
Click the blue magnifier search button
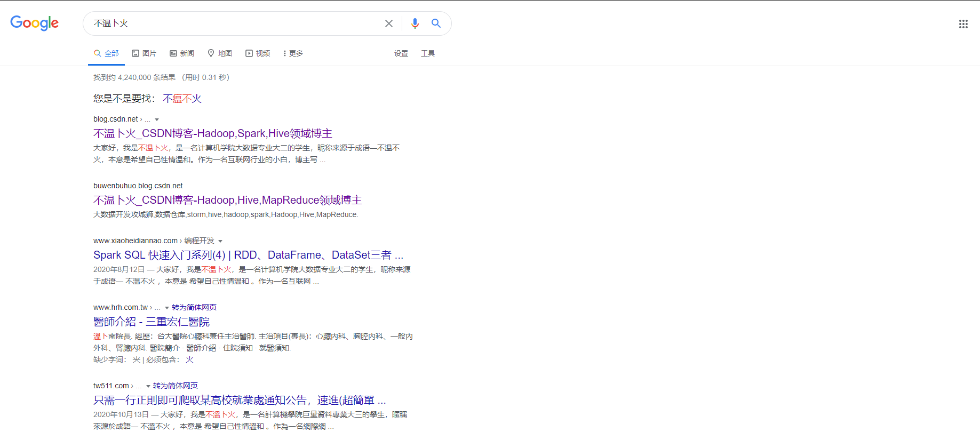436,23
